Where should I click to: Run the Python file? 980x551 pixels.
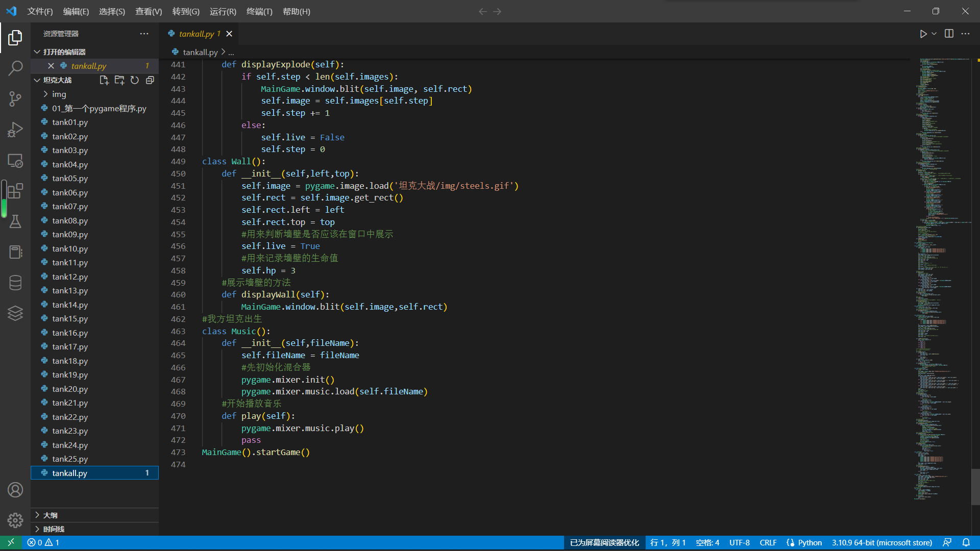(923, 34)
